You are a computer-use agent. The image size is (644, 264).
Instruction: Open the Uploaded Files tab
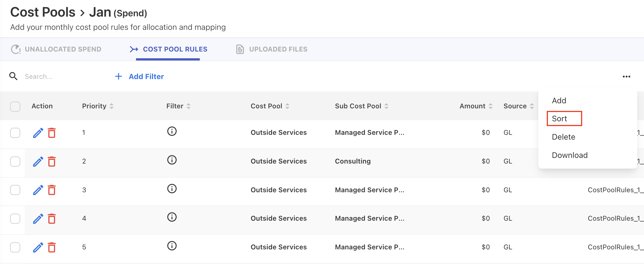272,49
